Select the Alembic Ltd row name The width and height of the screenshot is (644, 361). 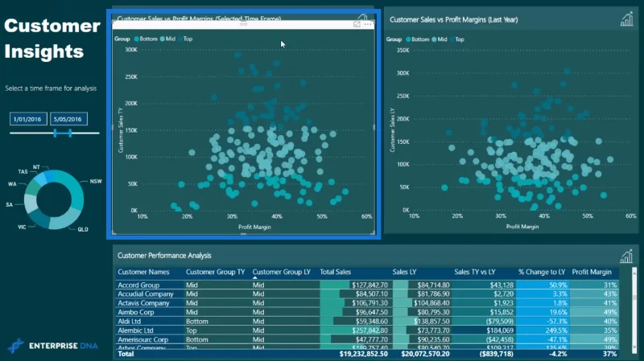(135, 330)
